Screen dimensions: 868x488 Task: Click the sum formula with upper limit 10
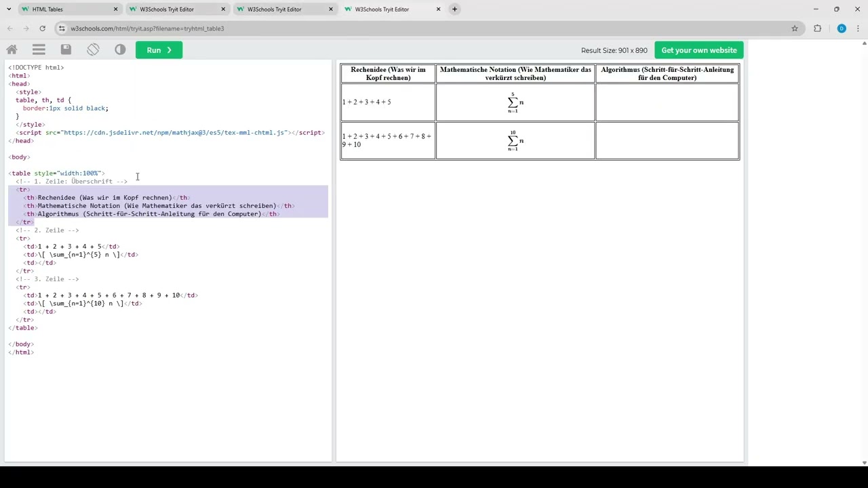(x=515, y=140)
